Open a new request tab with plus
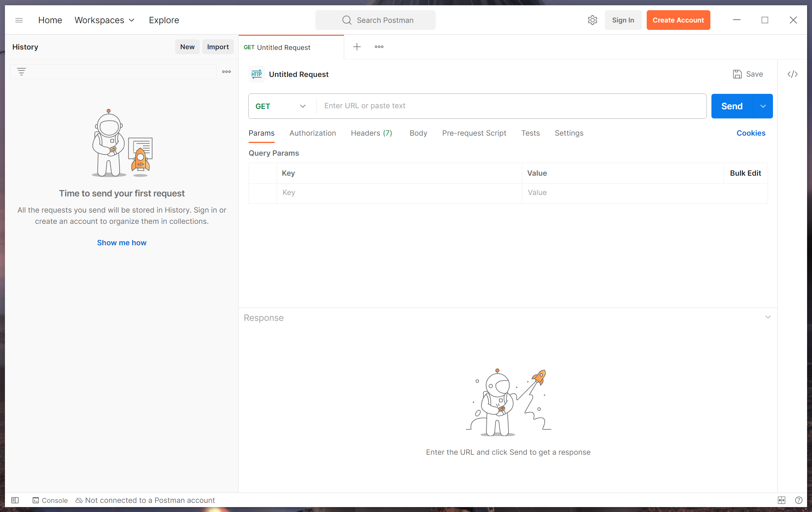Image resolution: width=812 pixels, height=512 pixels. pos(357,47)
